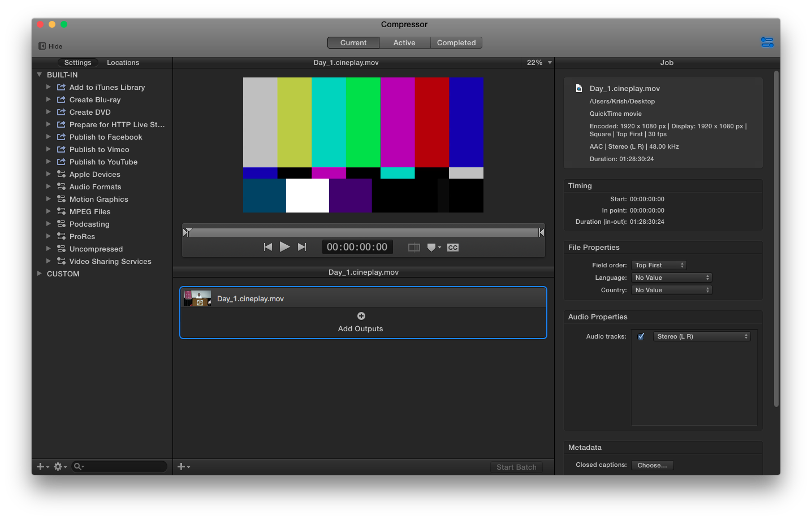The image size is (812, 520).
Task: Toggle inspector pane icon at top right
Action: [767, 43]
